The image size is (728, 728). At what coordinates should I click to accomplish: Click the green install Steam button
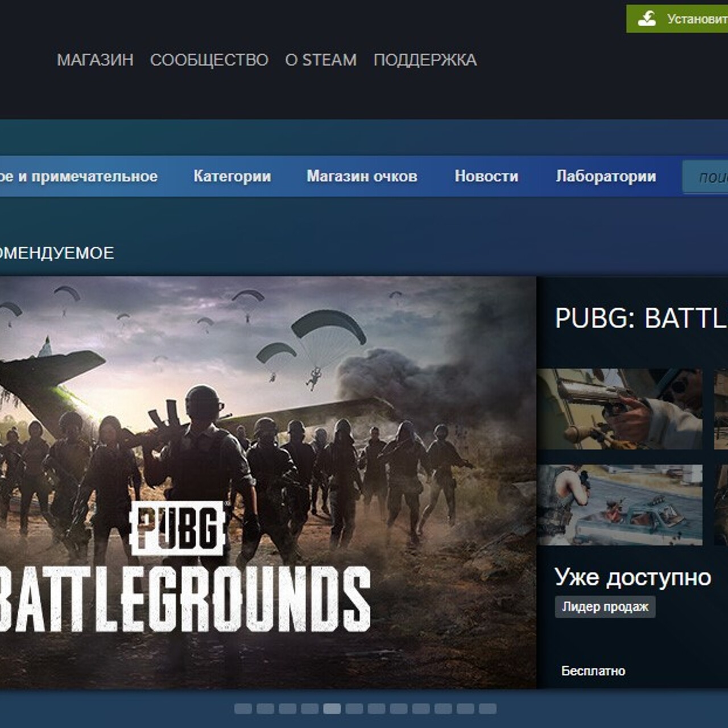point(677,19)
